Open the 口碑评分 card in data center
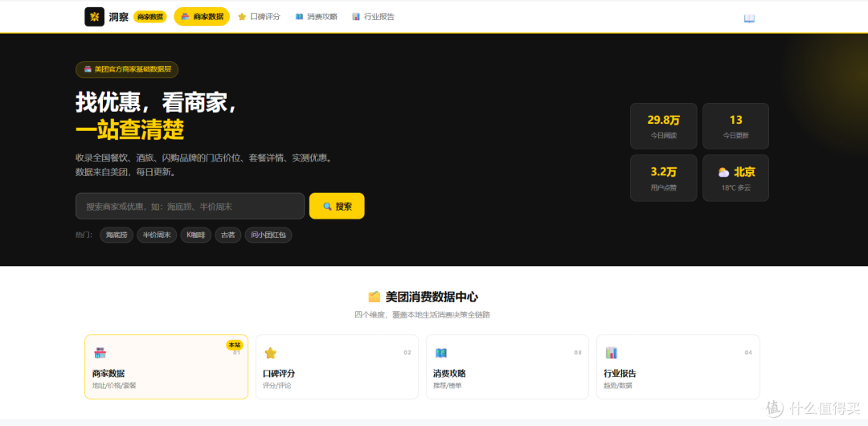 coord(337,367)
